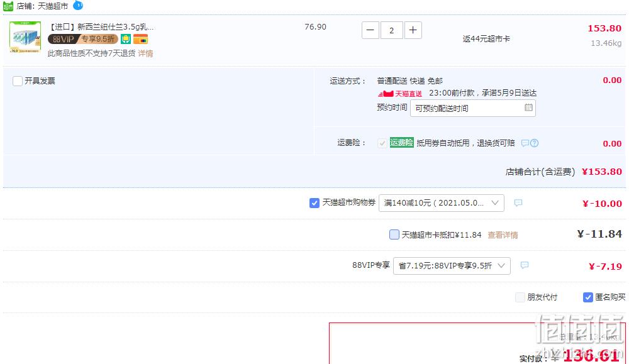The width and height of the screenshot is (629, 364).
Task: Open 查看详情 link for supermarket card
Action: click(x=503, y=235)
